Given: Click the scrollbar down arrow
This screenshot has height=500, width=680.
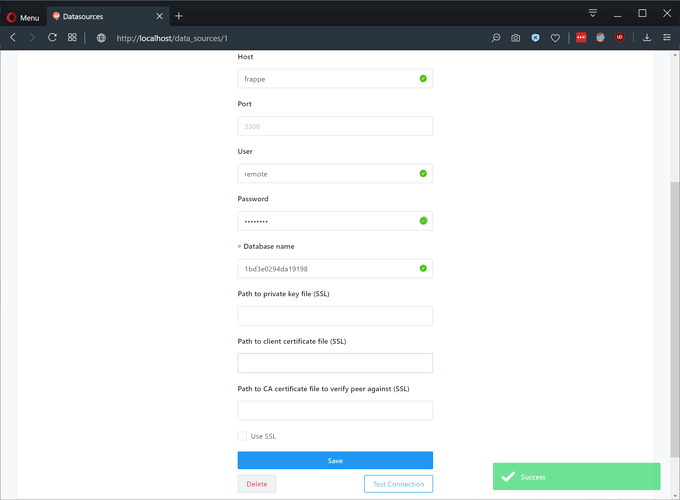Looking at the screenshot, I should [x=675, y=496].
